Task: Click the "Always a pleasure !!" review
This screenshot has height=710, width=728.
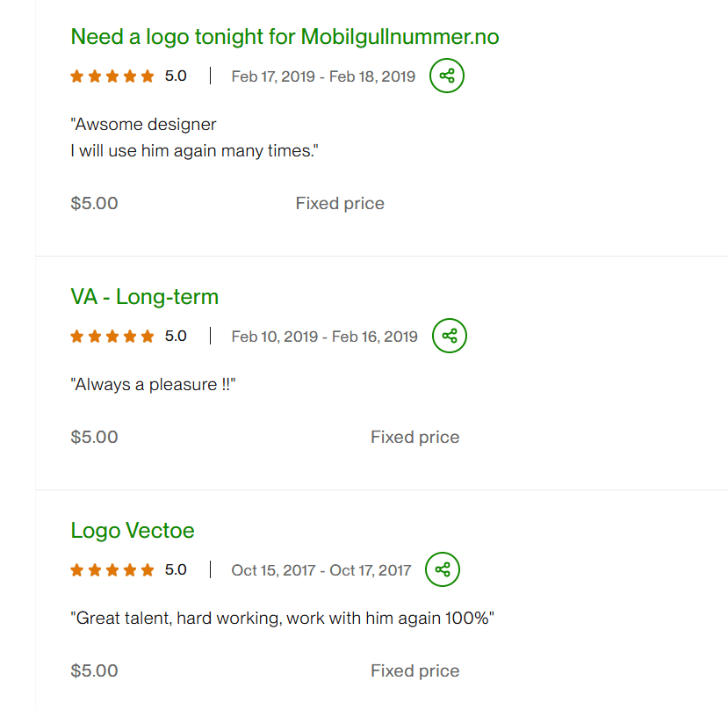Action: pos(155,384)
